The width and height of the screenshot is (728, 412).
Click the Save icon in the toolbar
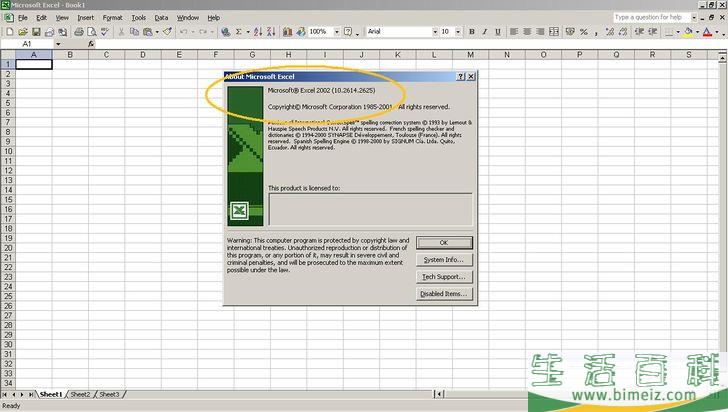34,32
